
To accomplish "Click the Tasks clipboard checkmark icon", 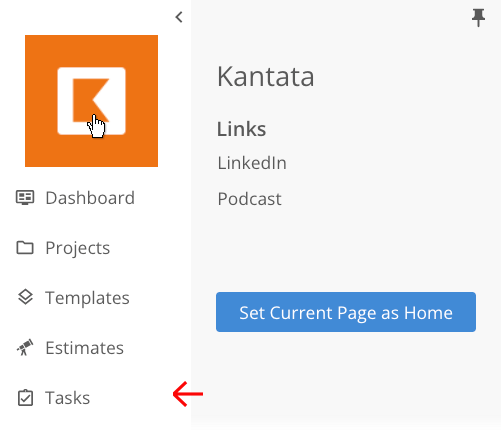I will 25,397.
